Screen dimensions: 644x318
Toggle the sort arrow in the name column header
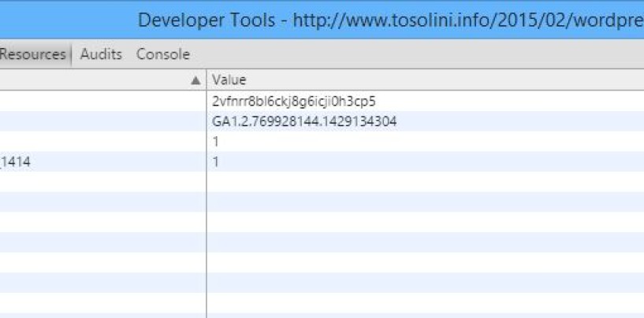click(x=196, y=80)
